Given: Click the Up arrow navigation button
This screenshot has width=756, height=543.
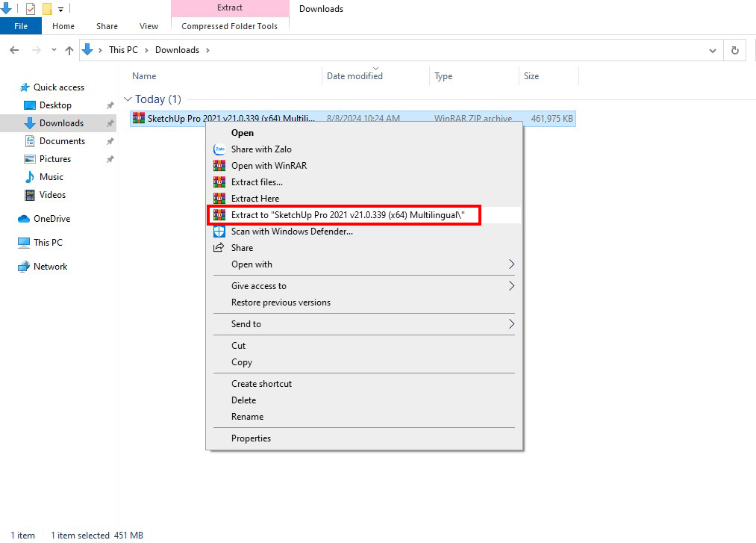Looking at the screenshot, I should 69,50.
